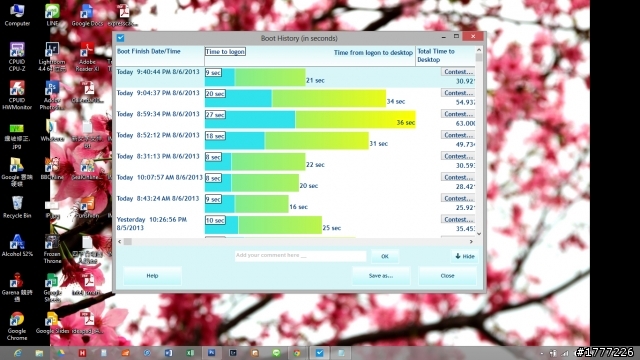This screenshot has height=360, width=640.
Task: Click Contest button for 8:31:13 PM boot
Action: (x=458, y=156)
